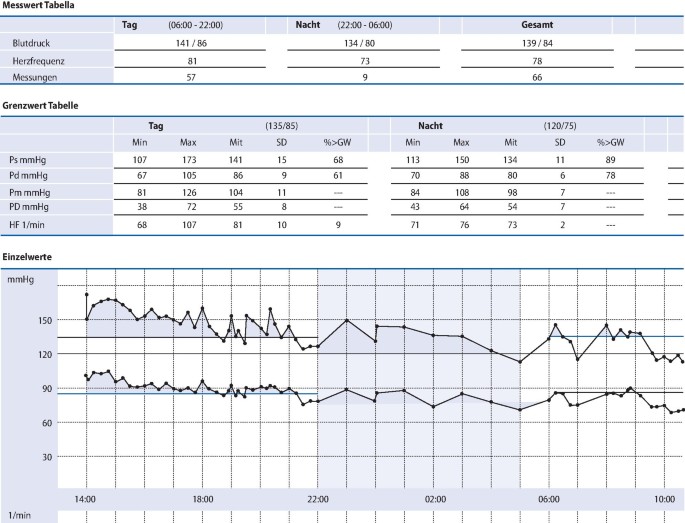This screenshot has height=523, width=685.
Task: Click the PD day minimum "38"
Action: coord(142,207)
